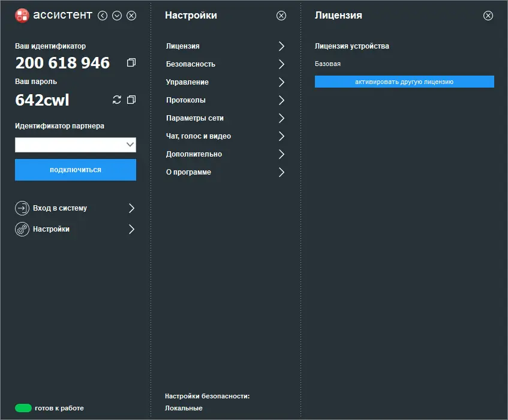Click активировать другую лицензию button
508x420 pixels.
coord(404,82)
